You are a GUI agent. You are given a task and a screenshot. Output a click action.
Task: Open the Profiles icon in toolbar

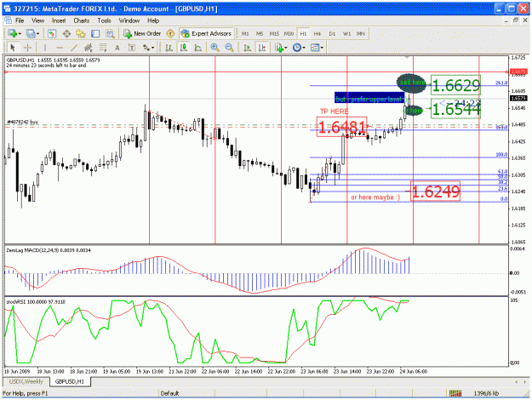(31, 33)
